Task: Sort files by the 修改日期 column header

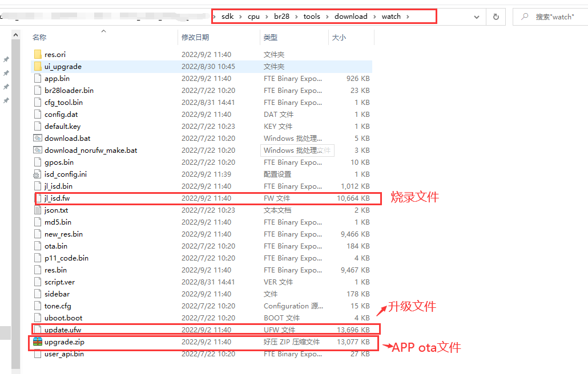Action: pyautogui.click(x=195, y=38)
